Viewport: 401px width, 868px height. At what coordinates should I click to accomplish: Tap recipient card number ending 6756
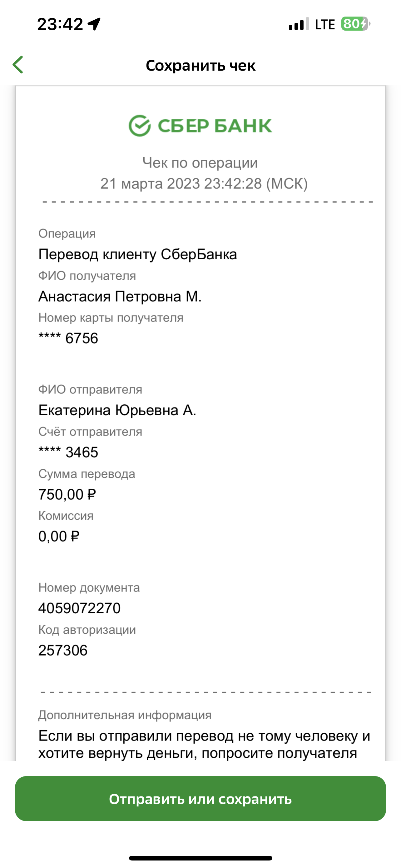pos(68,338)
